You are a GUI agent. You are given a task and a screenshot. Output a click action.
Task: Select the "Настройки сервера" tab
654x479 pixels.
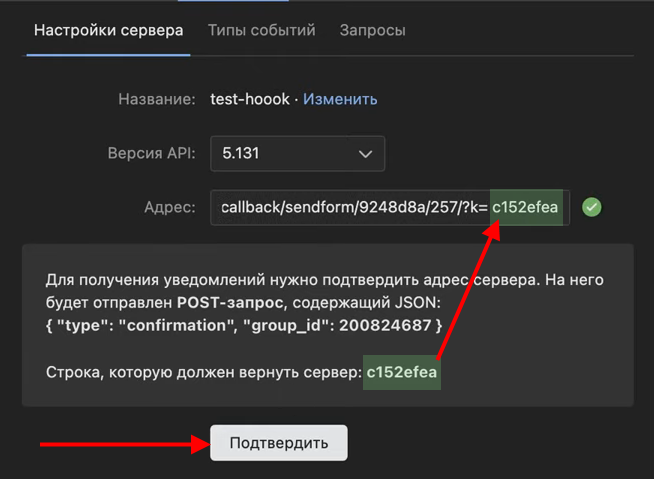click(108, 30)
